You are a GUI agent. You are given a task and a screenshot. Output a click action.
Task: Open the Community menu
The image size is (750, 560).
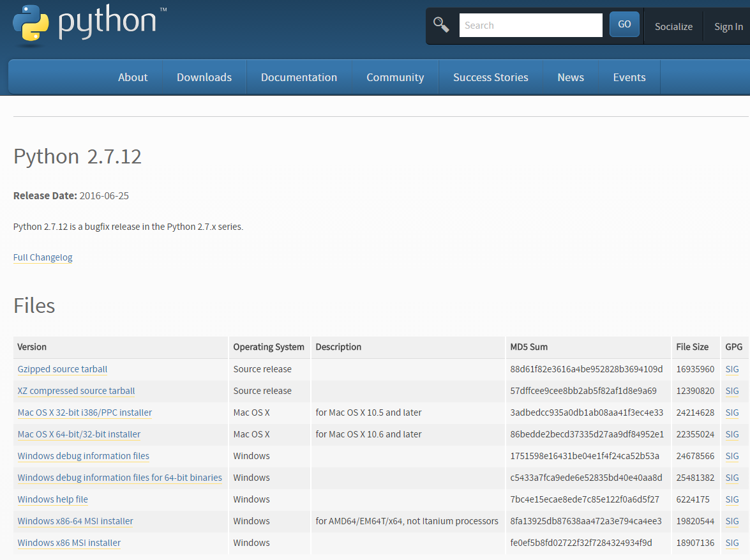click(x=395, y=77)
